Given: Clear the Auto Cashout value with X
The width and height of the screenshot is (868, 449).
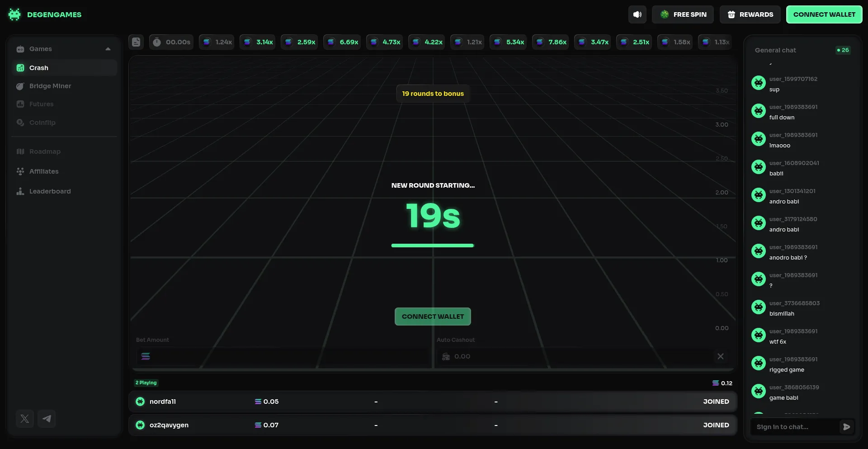Looking at the screenshot, I should coord(720,356).
